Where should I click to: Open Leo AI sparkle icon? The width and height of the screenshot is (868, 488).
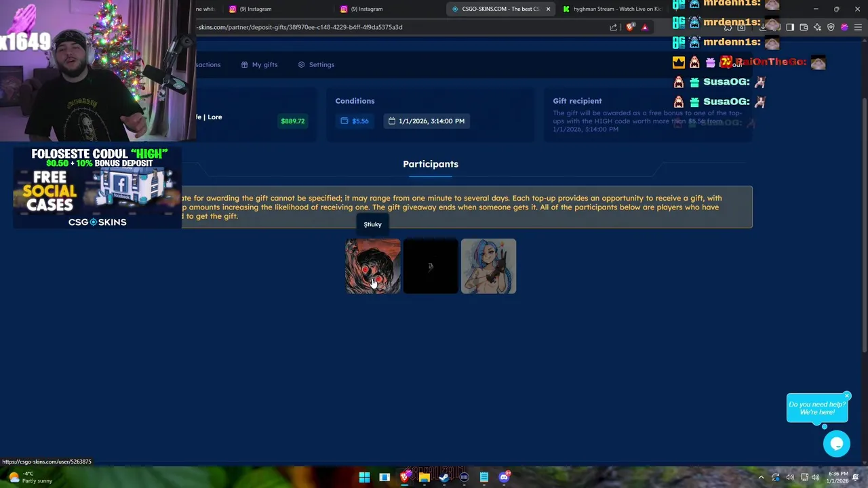coord(817,27)
